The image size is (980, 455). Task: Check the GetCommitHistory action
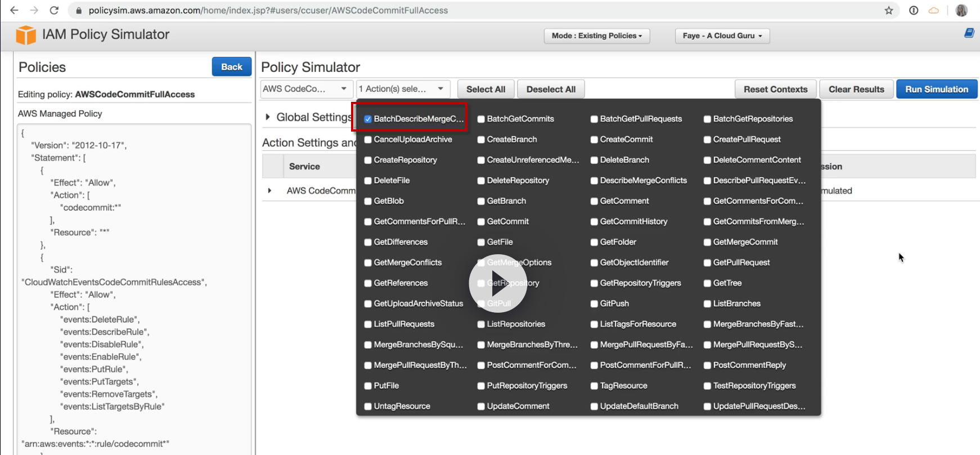[594, 222]
